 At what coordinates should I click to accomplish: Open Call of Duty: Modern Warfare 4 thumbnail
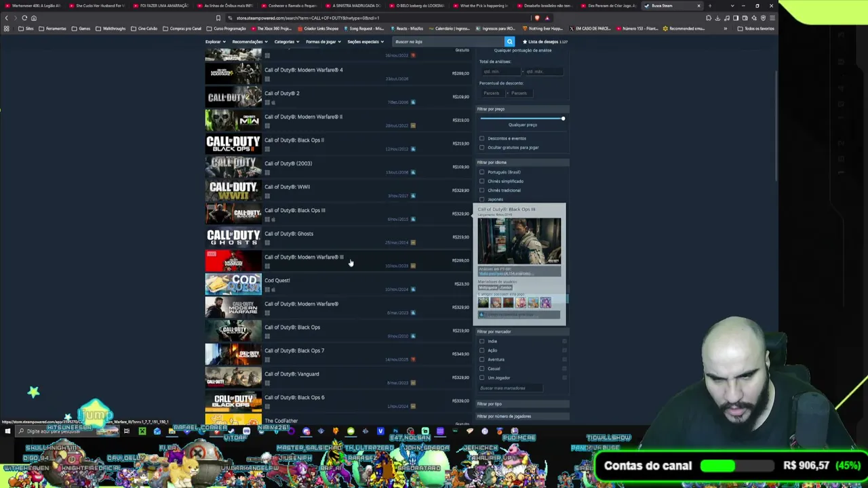pos(233,73)
